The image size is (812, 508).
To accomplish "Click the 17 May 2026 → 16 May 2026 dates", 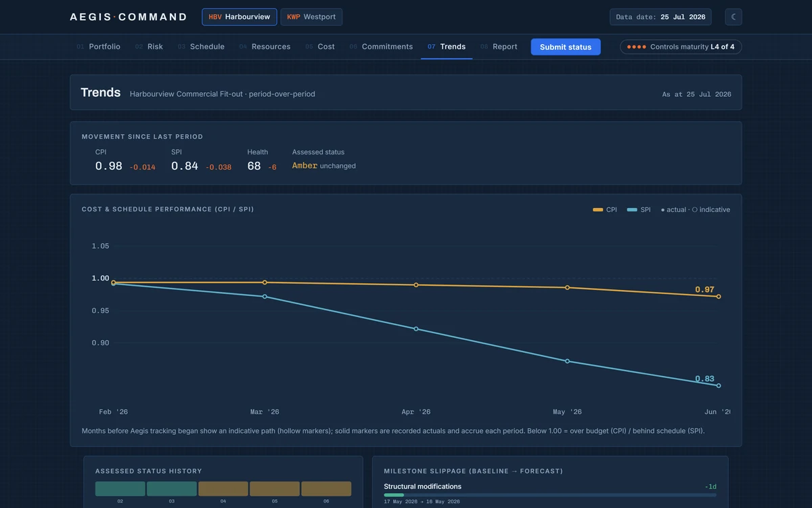I will (422, 502).
